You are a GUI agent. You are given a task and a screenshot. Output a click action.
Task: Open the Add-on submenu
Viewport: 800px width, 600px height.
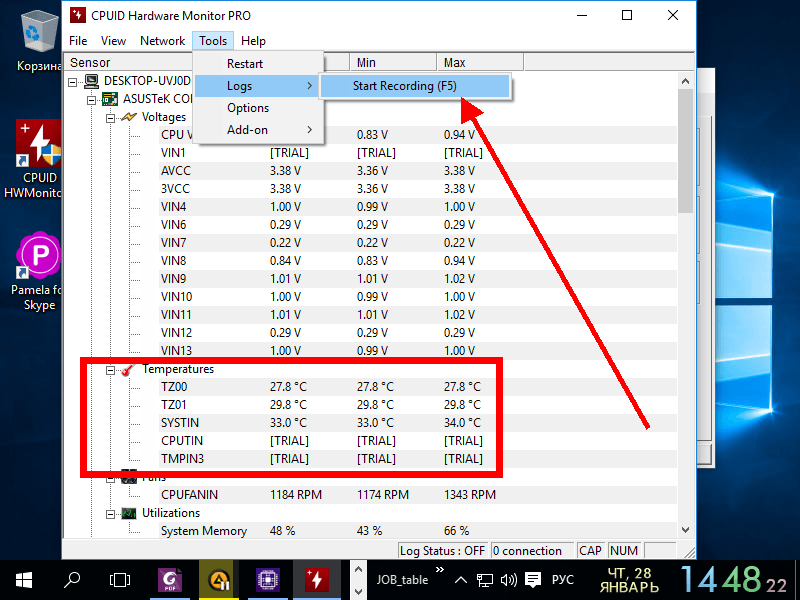click(x=259, y=130)
